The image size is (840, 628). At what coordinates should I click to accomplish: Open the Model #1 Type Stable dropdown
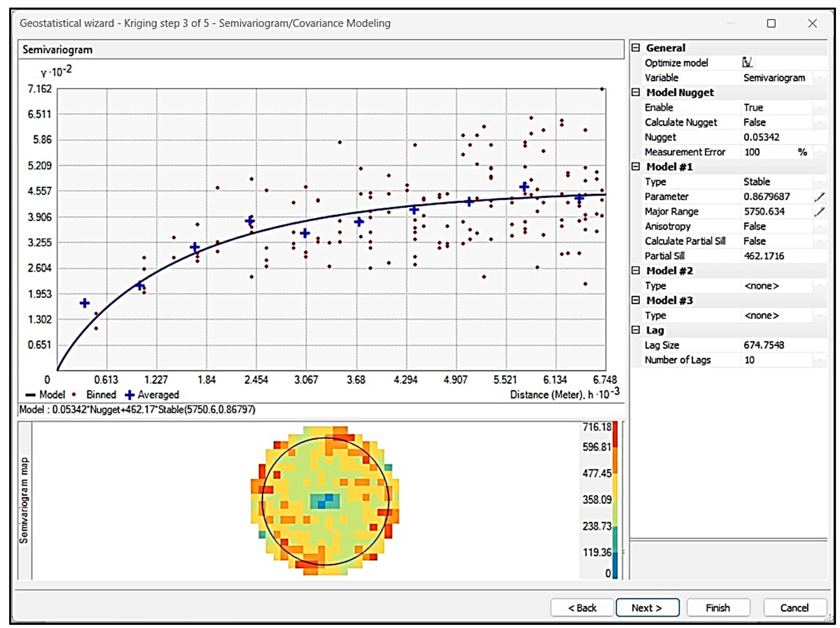tap(820, 182)
